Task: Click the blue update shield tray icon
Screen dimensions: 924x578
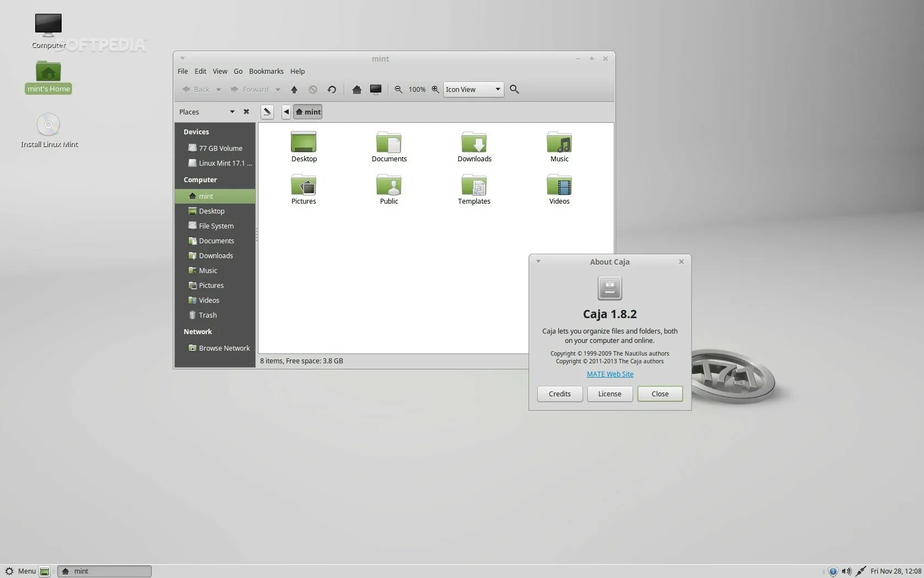Action: 833,571
